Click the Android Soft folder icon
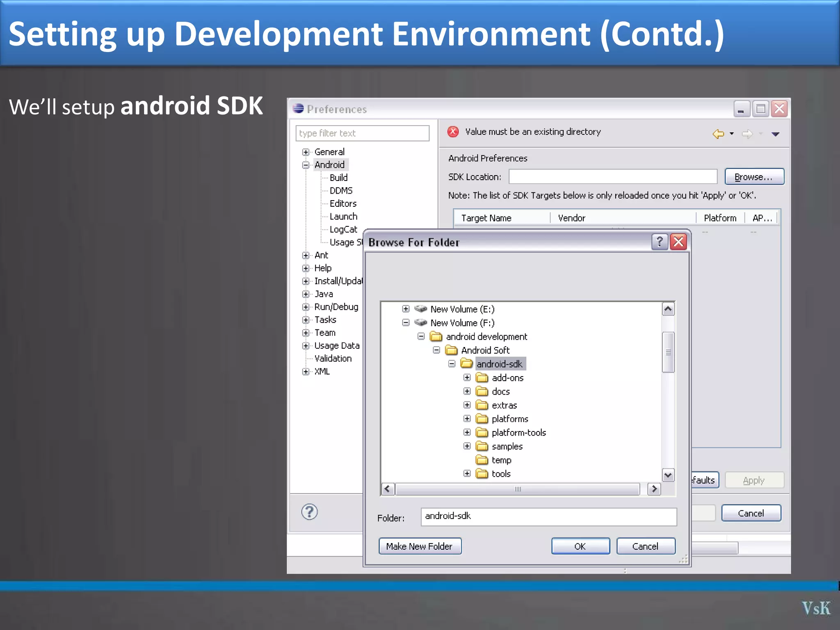This screenshot has width=840, height=630. pos(451,350)
